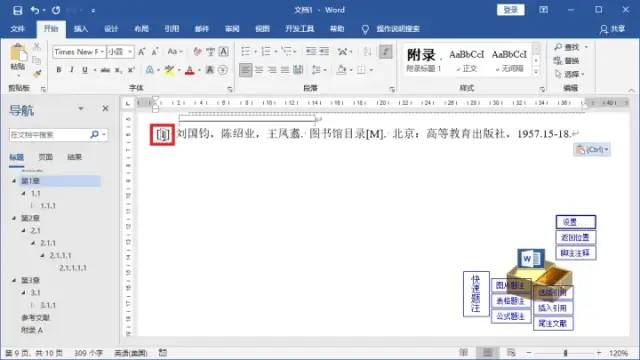
Task: Click the zoom slider in status bar
Action: (565, 353)
